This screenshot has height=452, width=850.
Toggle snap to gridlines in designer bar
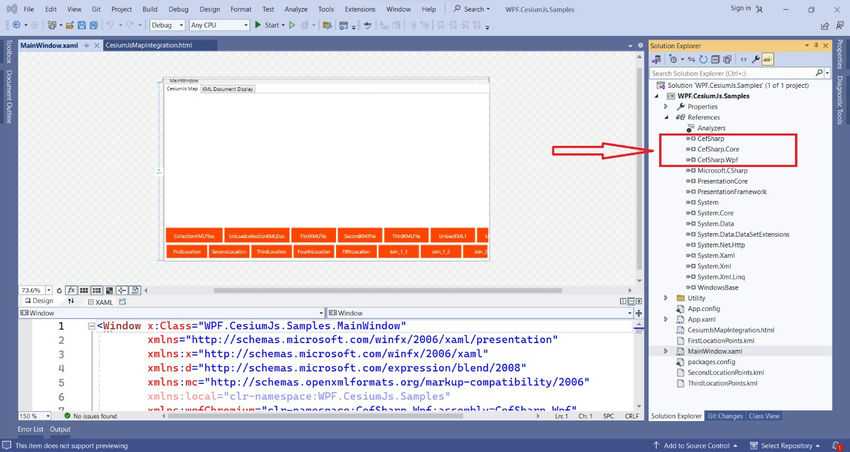[97, 290]
